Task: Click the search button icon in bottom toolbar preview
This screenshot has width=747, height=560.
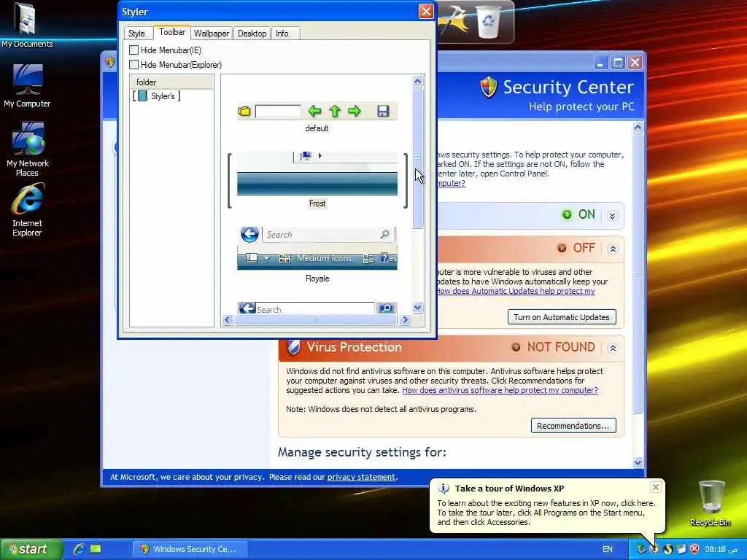Action: coord(386,308)
